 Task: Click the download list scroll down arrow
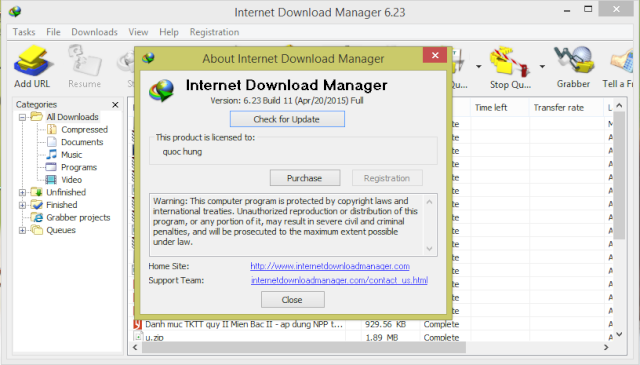click(x=619, y=334)
